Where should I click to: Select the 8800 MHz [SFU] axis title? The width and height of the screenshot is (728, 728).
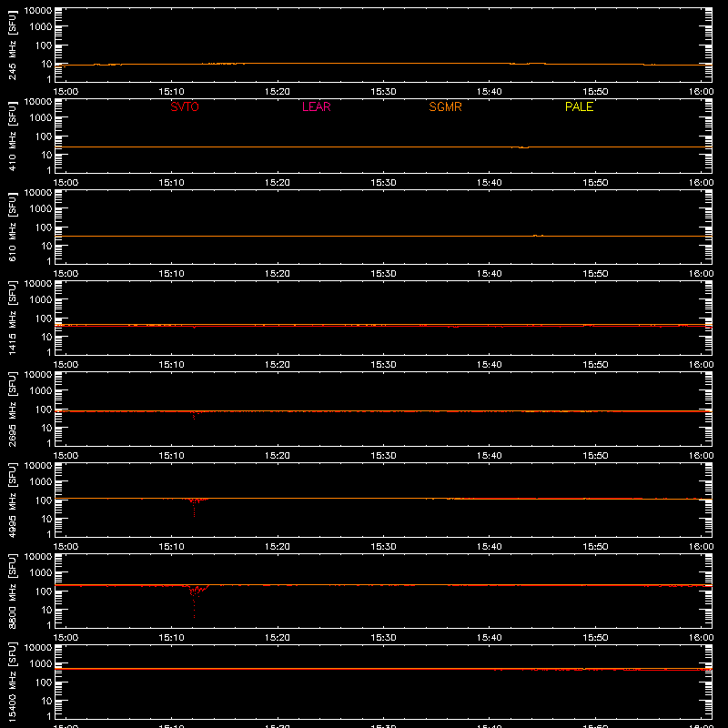pyautogui.click(x=13, y=591)
